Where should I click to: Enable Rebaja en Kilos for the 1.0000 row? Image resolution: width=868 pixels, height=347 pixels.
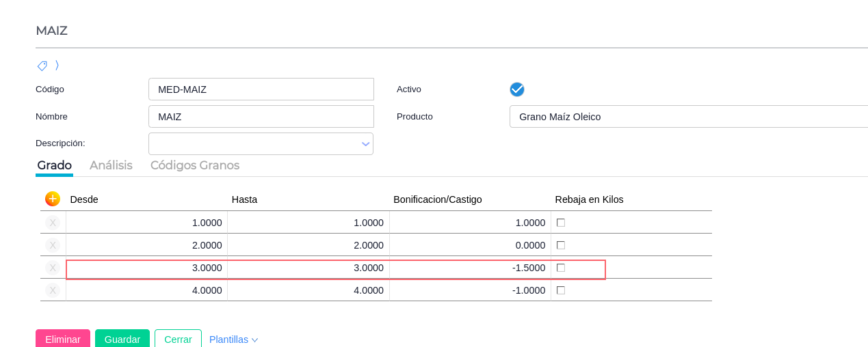point(561,223)
